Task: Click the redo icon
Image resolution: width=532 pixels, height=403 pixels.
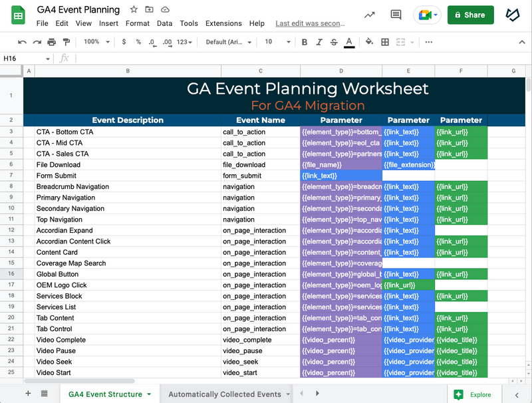Action: coord(37,42)
